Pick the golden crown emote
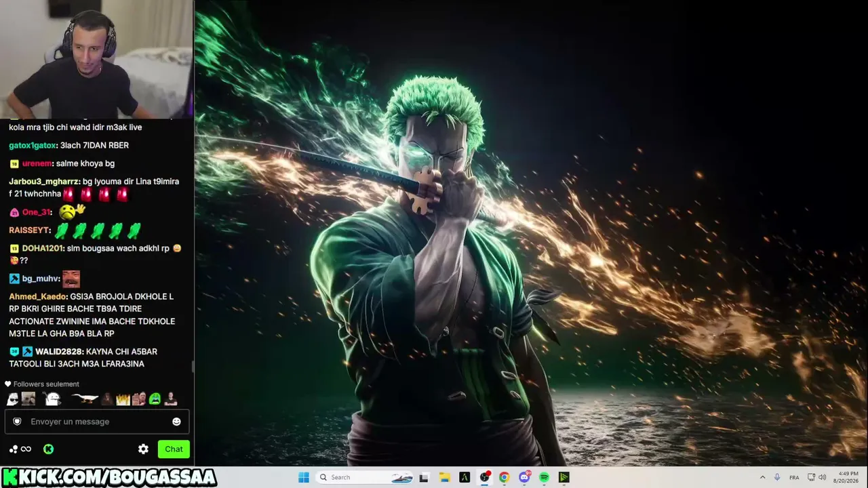 pos(123,399)
